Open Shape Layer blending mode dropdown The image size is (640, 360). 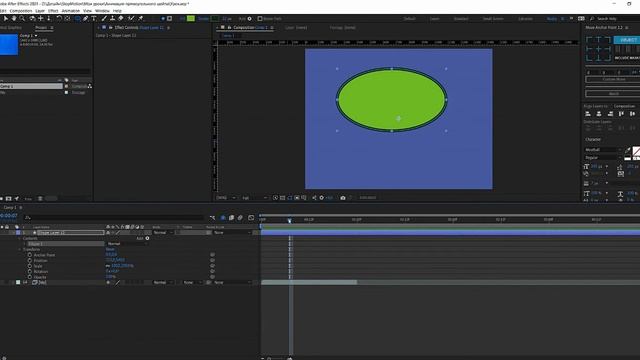click(x=163, y=232)
